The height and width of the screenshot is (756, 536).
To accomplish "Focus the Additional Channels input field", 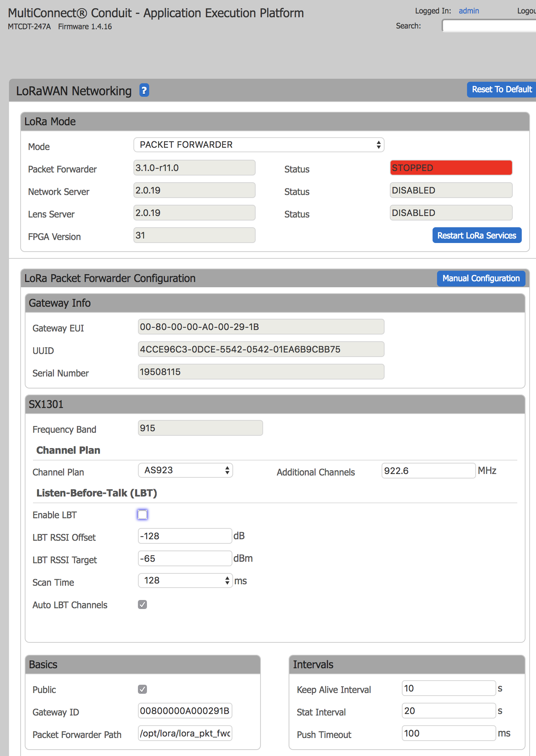I will click(428, 471).
